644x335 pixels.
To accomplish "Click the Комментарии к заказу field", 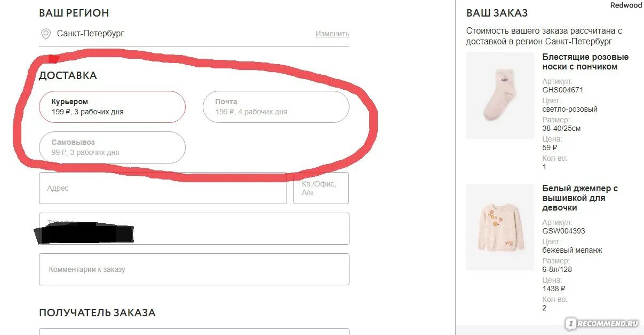I will pyautogui.click(x=194, y=269).
